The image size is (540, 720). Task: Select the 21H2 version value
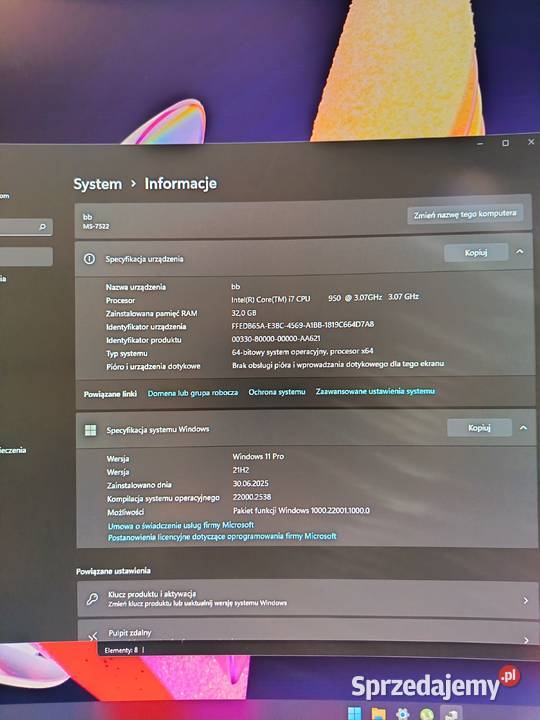[x=241, y=470]
